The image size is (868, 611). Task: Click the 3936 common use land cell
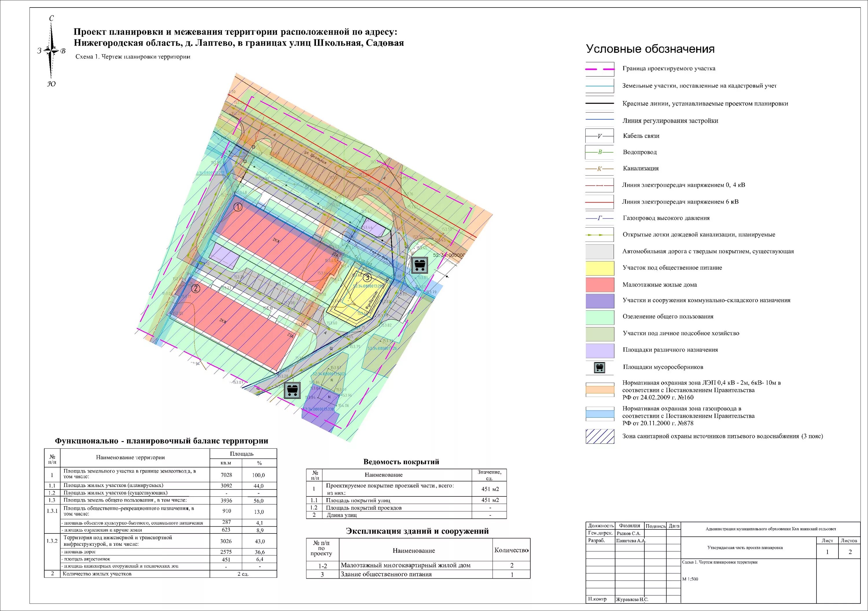(x=226, y=500)
